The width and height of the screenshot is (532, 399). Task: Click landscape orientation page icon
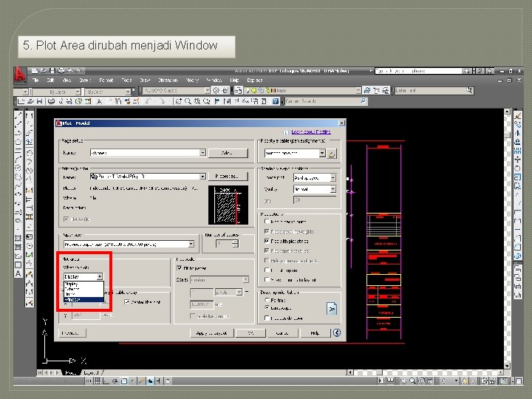(x=332, y=308)
